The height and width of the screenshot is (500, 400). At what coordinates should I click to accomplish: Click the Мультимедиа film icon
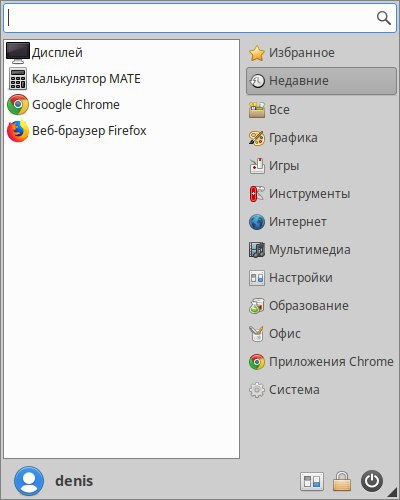(x=257, y=250)
